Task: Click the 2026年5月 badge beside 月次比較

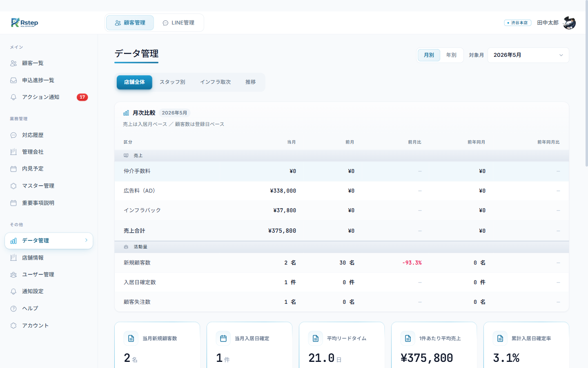Action: [174, 113]
